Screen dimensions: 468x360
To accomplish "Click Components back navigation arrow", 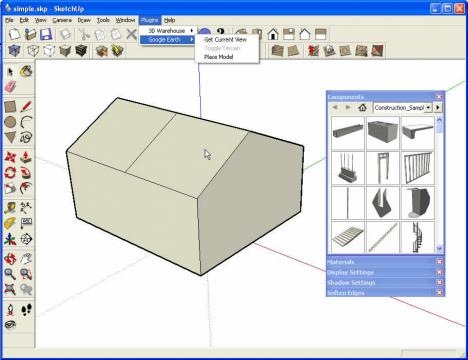I will 335,107.
